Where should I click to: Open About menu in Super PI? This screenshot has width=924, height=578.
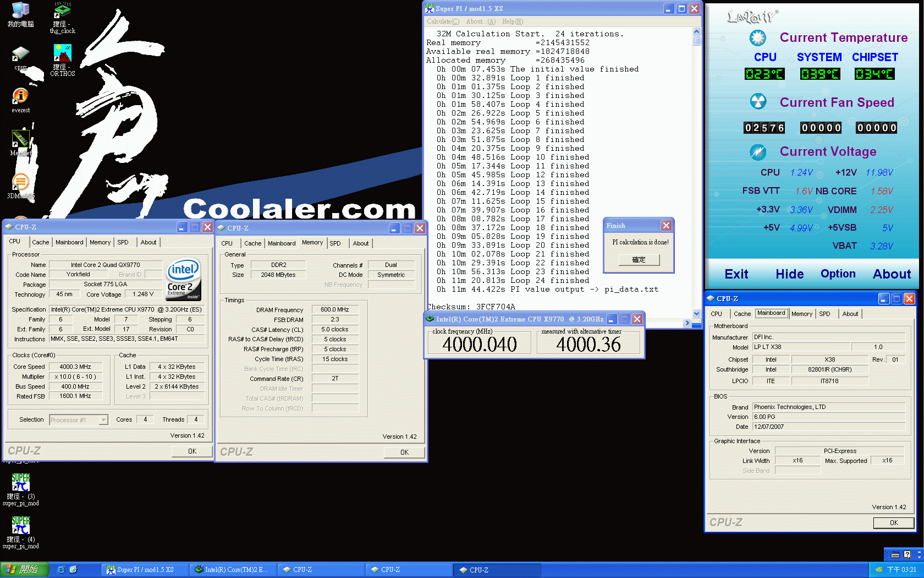[480, 21]
